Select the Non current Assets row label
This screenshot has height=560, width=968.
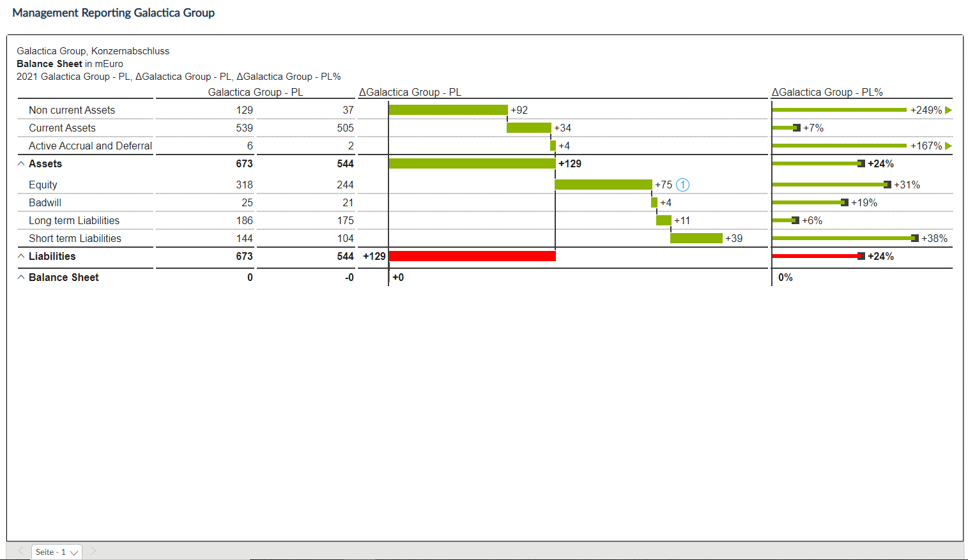coord(72,110)
